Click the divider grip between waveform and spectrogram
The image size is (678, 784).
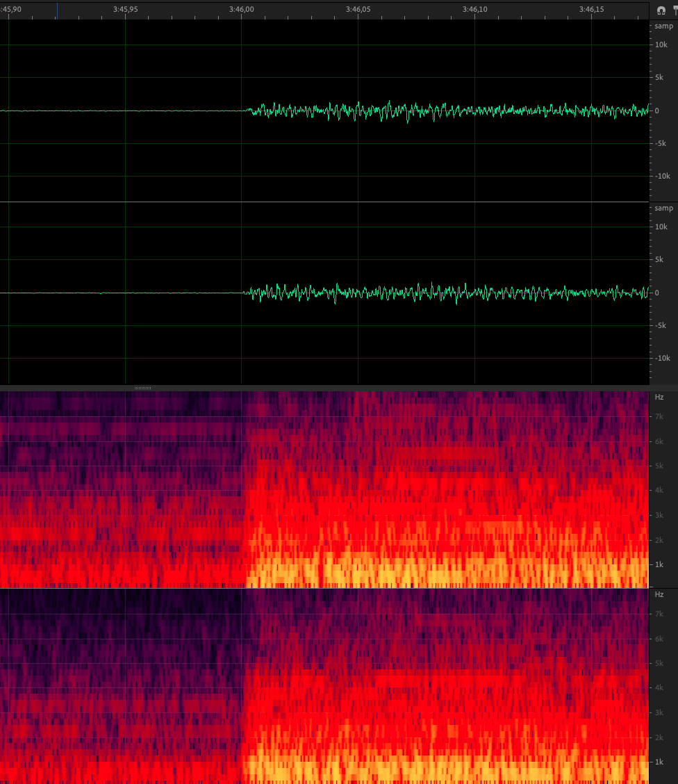(x=142, y=388)
